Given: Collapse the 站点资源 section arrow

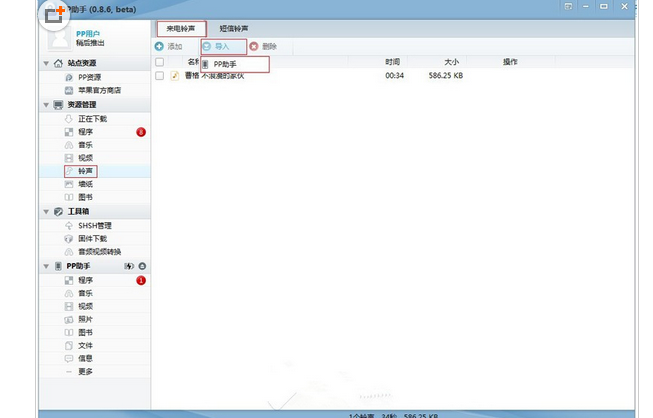Looking at the screenshot, I should click(46, 63).
